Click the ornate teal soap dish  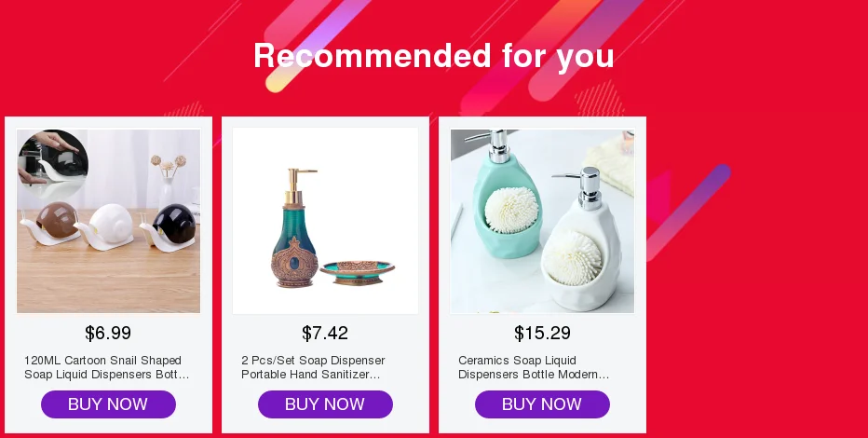[357, 272]
